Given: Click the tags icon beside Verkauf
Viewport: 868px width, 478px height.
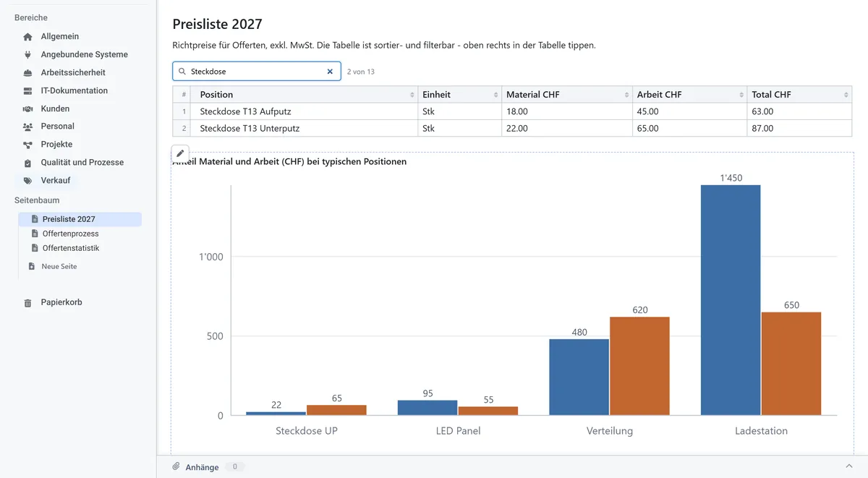Looking at the screenshot, I should click(27, 181).
